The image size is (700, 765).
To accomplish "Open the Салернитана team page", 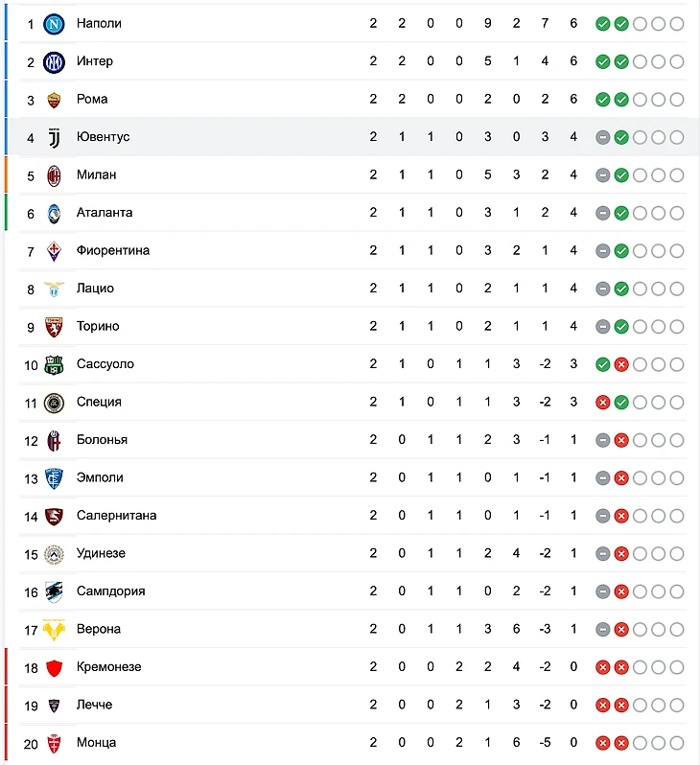I will tap(116, 516).
